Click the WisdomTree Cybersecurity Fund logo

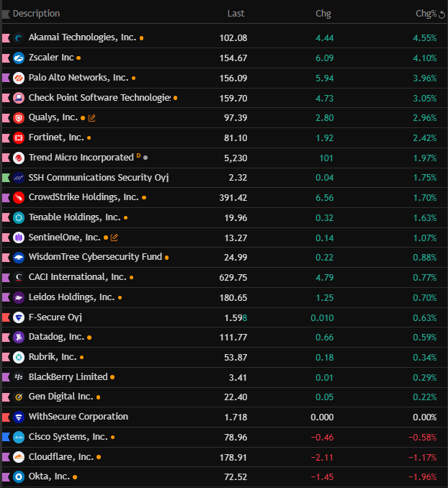pyautogui.click(x=19, y=258)
